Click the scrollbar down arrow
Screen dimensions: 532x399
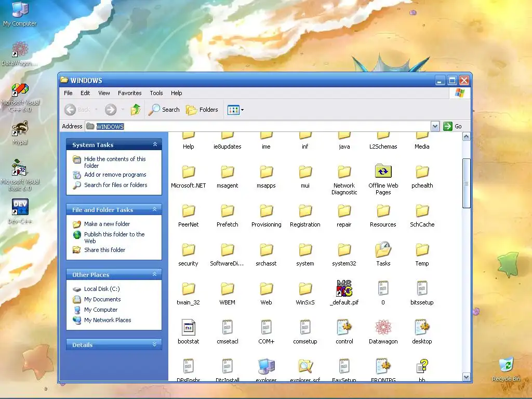pos(466,377)
